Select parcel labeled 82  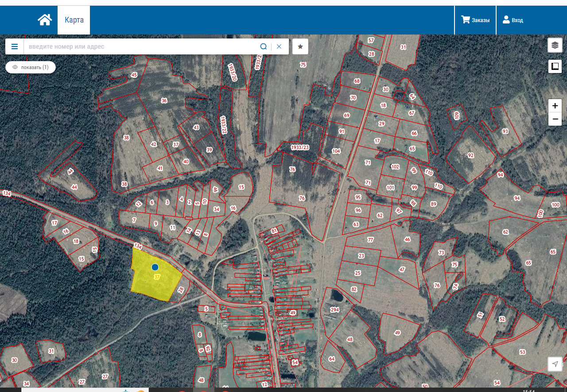[353, 289]
